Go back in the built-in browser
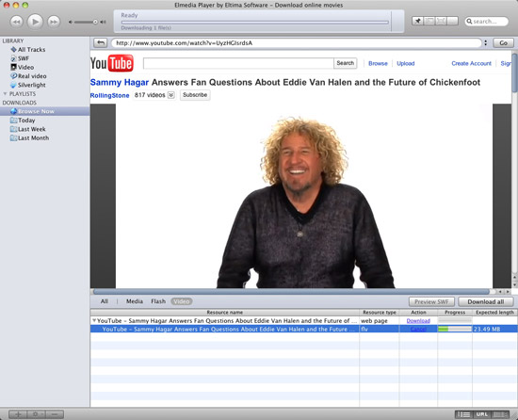 pyautogui.click(x=101, y=43)
